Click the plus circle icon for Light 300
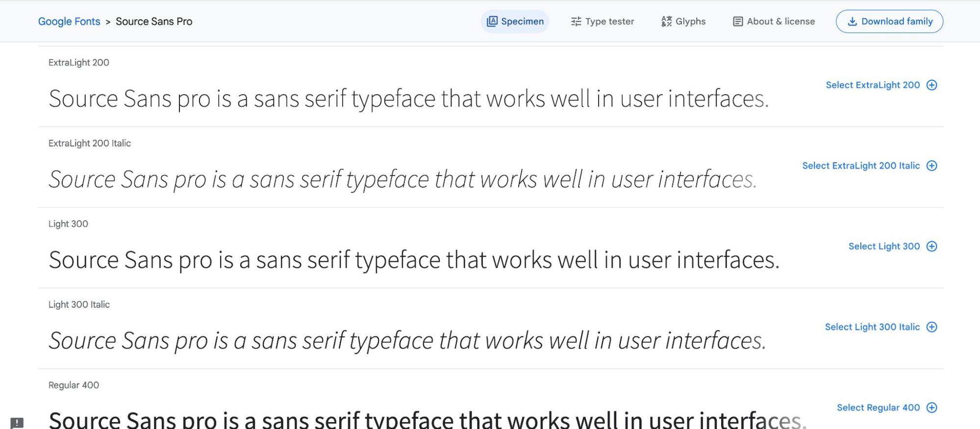This screenshot has height=429, width=980. [x=931, y=247]
